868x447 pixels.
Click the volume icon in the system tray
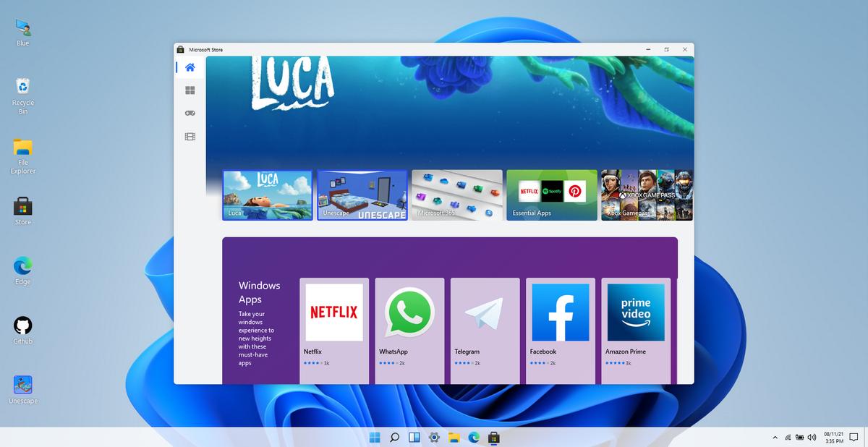[812, 437]
